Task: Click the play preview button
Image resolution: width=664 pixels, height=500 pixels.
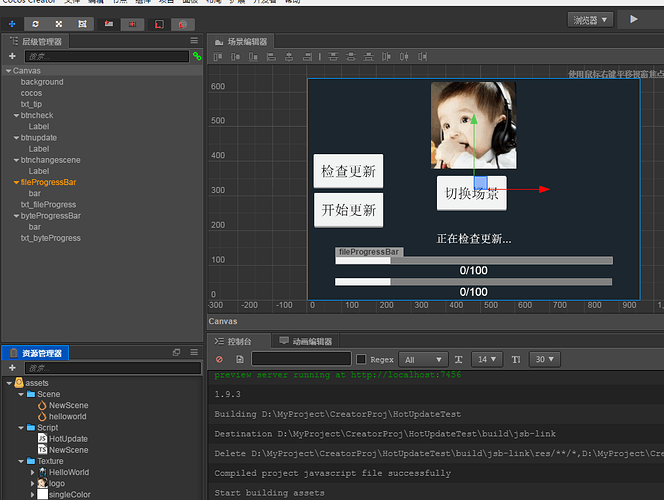Action: coord(633,19)
